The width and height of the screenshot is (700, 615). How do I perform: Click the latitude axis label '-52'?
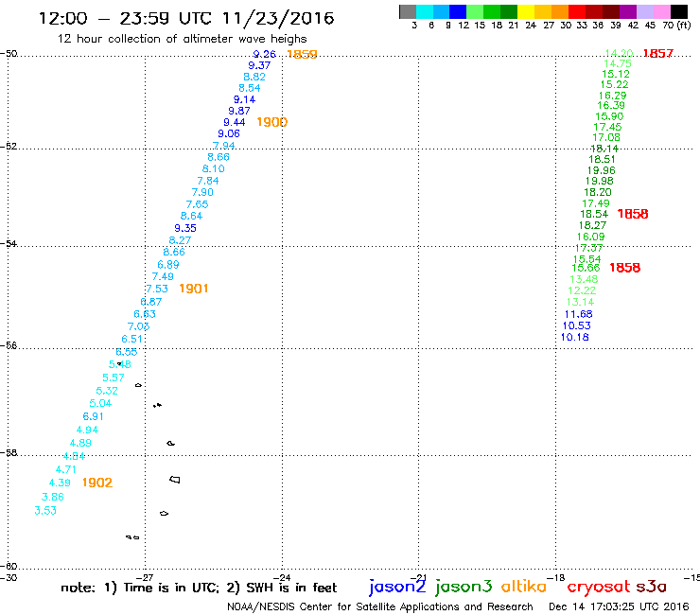pyautogui.click(x=9, y=146)
